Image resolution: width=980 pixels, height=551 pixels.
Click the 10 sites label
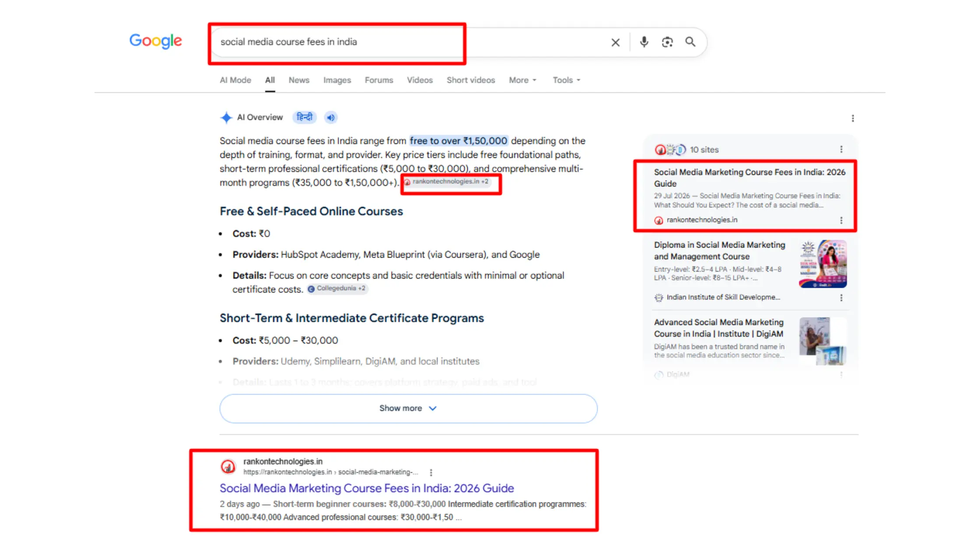[704, 150]
